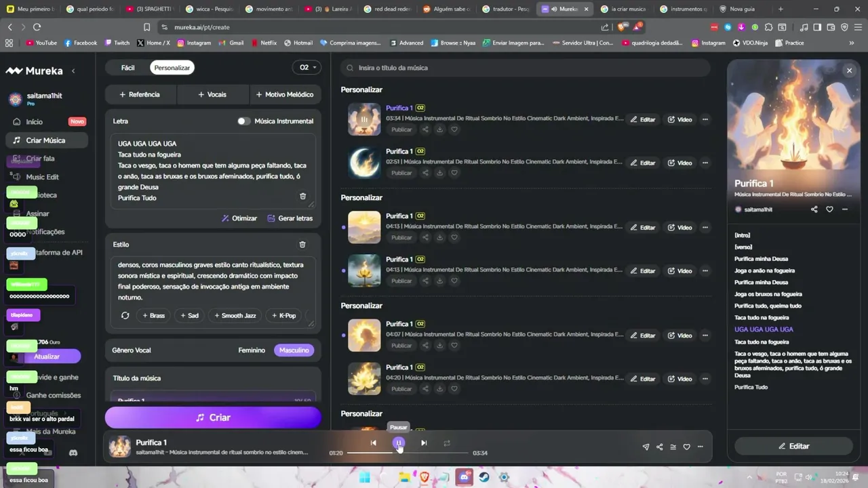The width and height of the screenshot is (868, 488).
Task: Clear lyrics with the Letra trash icon
Action: coord(302,196)
